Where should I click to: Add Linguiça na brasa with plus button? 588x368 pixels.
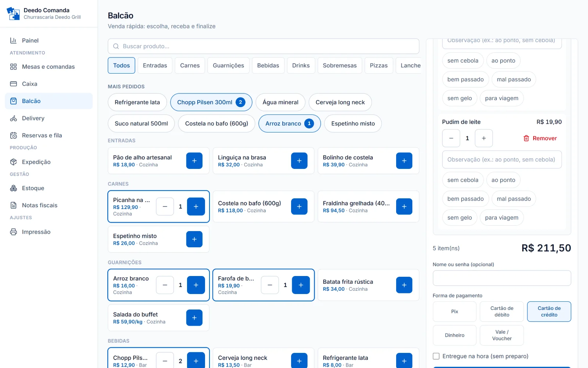point(299,161)
